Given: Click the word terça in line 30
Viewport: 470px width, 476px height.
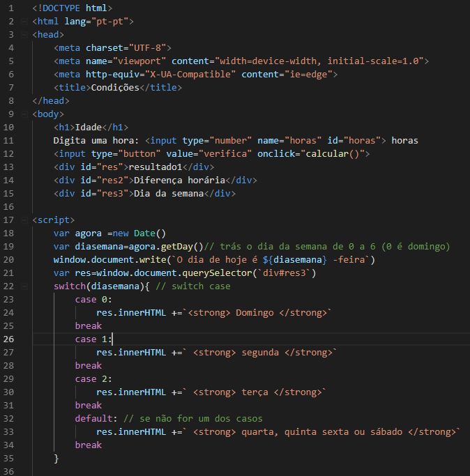Looking at the screenshot, I should (x=255, y=392).
